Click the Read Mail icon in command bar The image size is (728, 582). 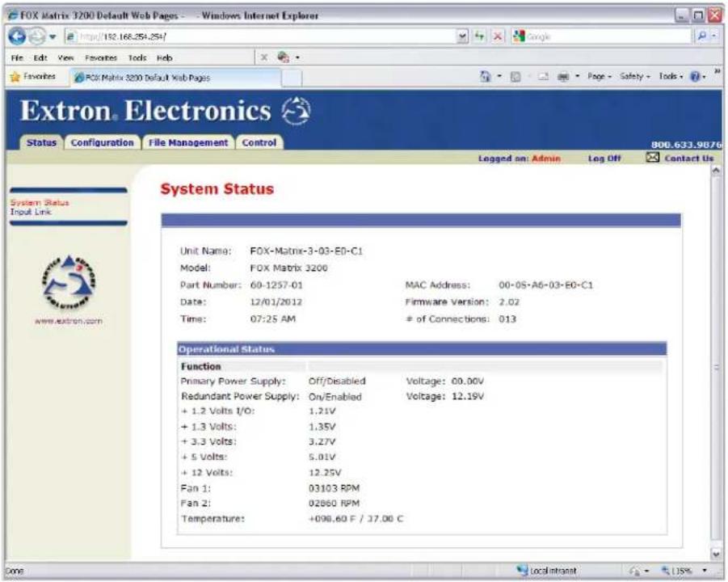543,77
